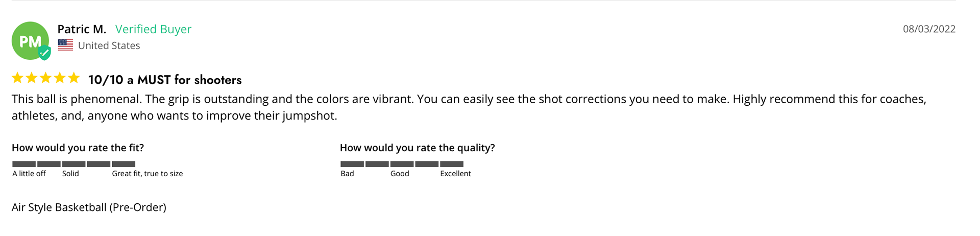
Task: Open the Air Style Basketball (Pre-Order) product link
Action: click(89, 207)
